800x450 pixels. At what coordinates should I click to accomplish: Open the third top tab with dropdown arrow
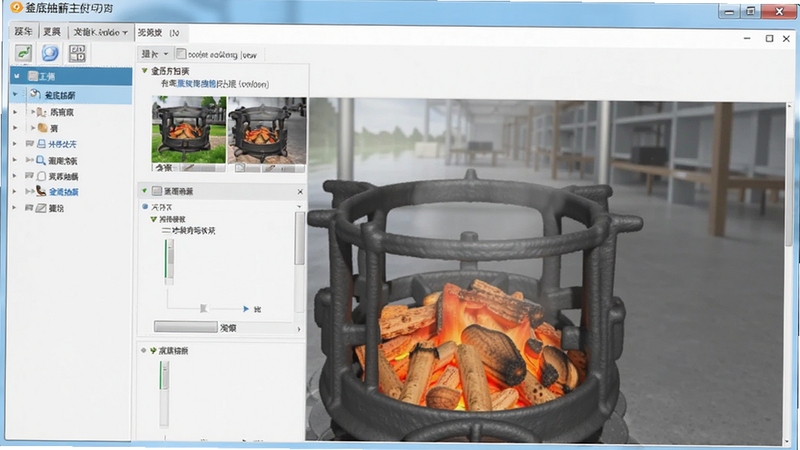(101, 32)
